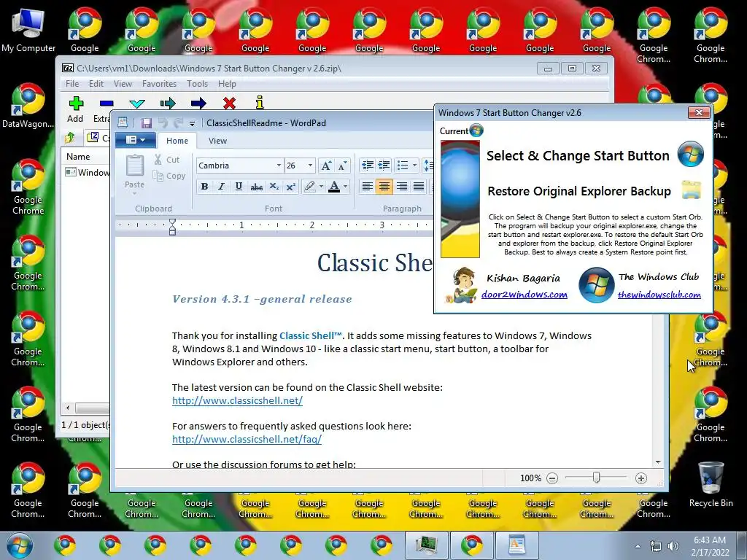Expand the Paste options arrow under Paste

134,194
